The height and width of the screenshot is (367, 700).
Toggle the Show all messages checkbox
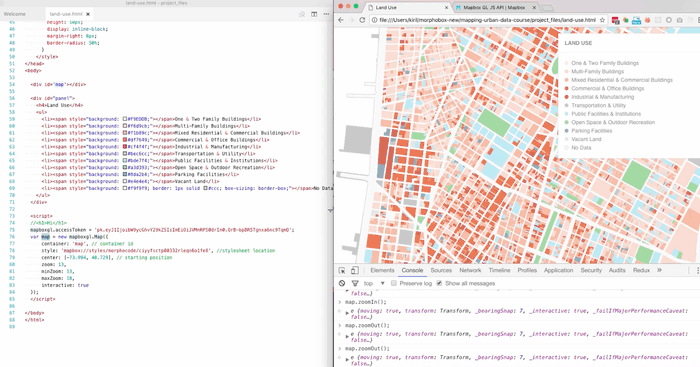click(x=439, y=283)
